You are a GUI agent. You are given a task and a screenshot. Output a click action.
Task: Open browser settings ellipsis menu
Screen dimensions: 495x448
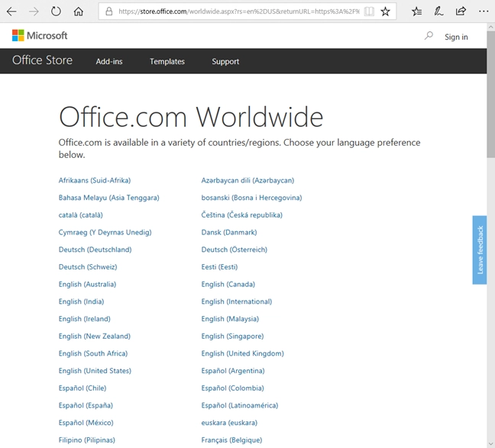tap(484, 11)
